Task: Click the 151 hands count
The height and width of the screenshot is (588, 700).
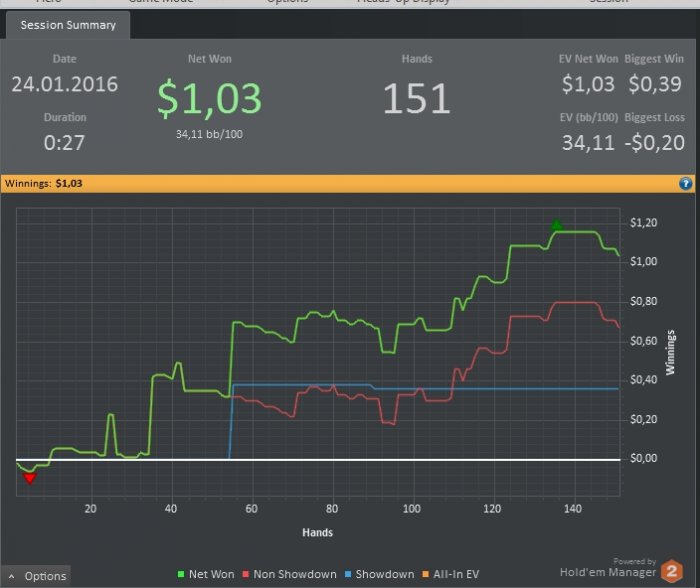Action: (x=417, y=98)
